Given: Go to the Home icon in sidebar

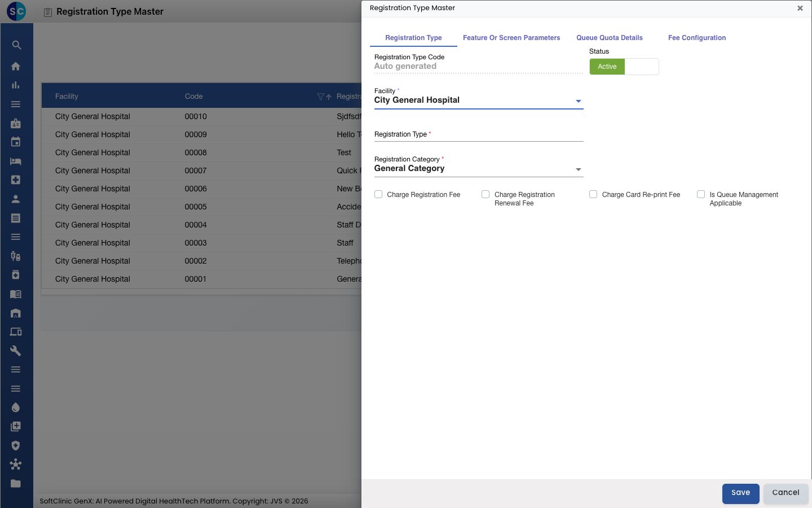Looking at the screenshot, I should 16,66.
